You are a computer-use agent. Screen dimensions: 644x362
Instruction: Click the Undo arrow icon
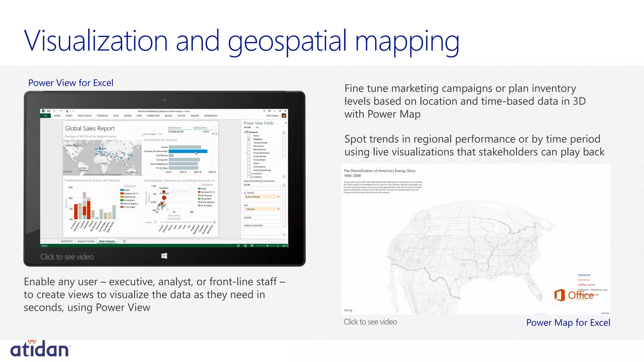point(54,111)
